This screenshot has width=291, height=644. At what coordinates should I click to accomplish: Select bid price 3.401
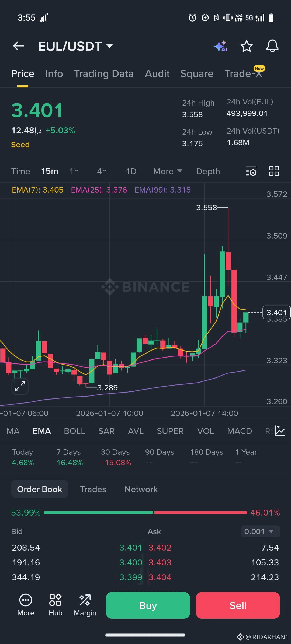(131, 548)
